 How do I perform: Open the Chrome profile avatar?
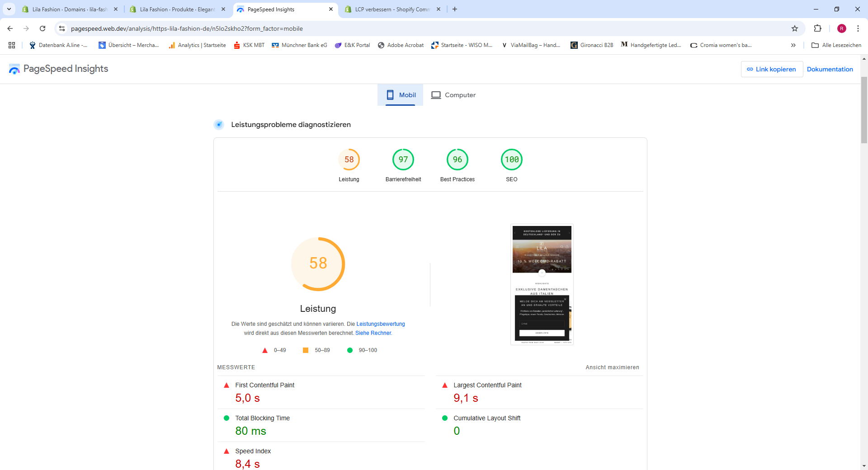(842, 28)
